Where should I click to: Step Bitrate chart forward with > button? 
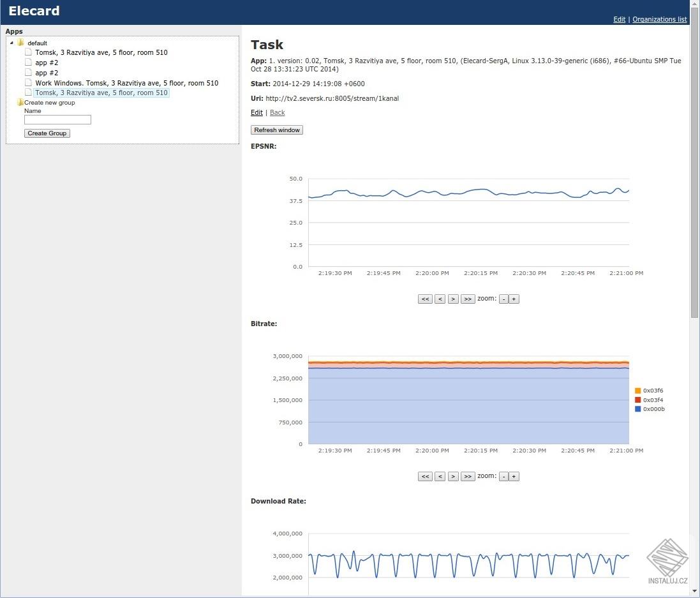point(453,476)
